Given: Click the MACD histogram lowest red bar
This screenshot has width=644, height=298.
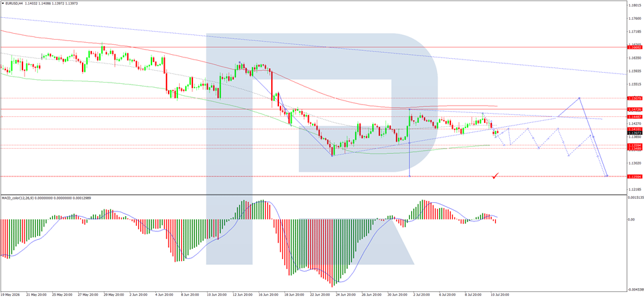Looking at the screenshot, I should coord(332,253).
